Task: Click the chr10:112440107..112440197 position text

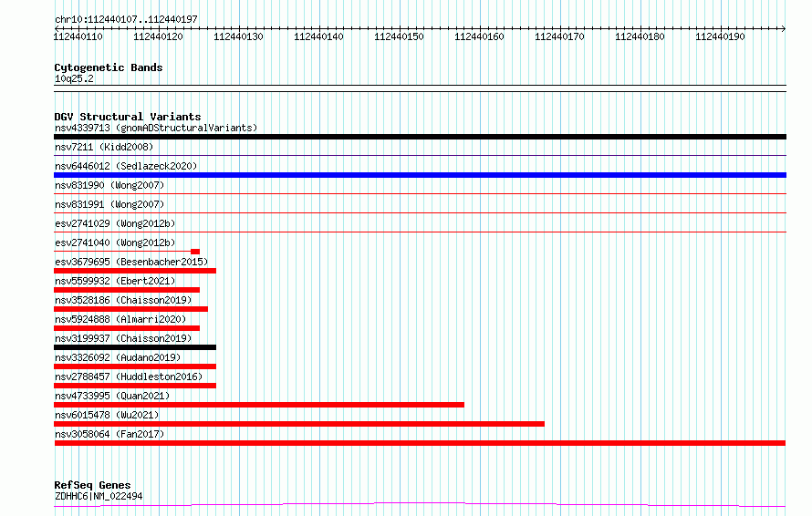Action: 126,19
